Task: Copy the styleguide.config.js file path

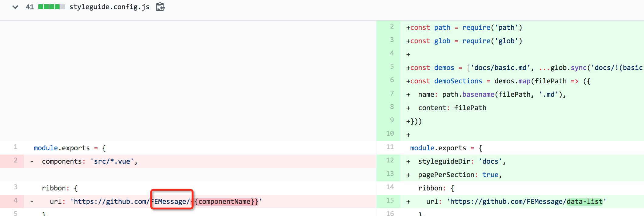Action: pos(160,7)
